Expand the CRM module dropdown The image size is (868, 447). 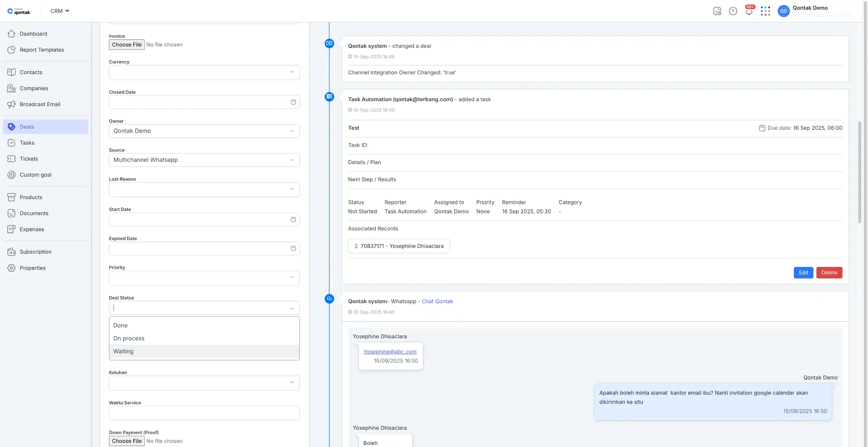tap(60, 11)
